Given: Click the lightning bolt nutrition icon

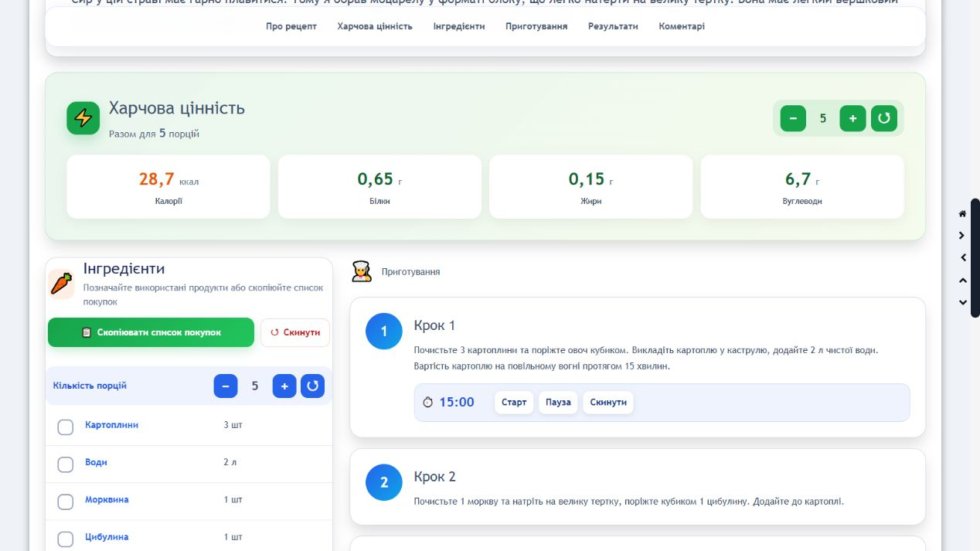Looking at the screenshot, I should [x=83, y=118].
